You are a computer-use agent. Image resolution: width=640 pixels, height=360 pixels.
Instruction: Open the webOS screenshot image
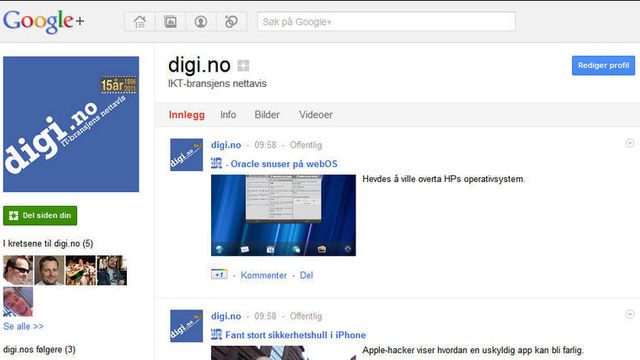[x=283, y=215]
